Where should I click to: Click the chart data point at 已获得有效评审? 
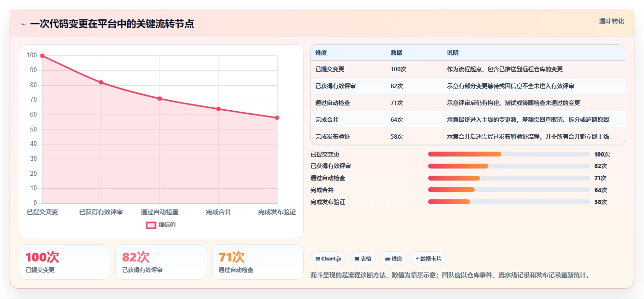coord(101,82)
